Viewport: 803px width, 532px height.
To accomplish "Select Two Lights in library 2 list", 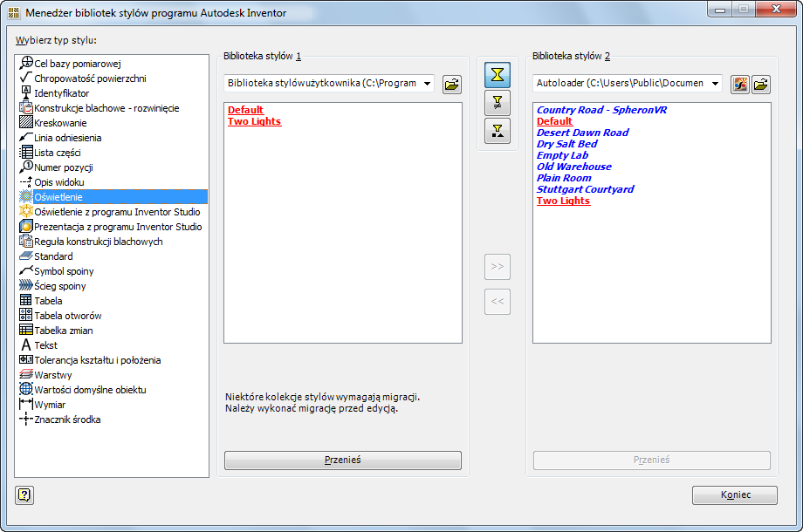I will [563, 201].
